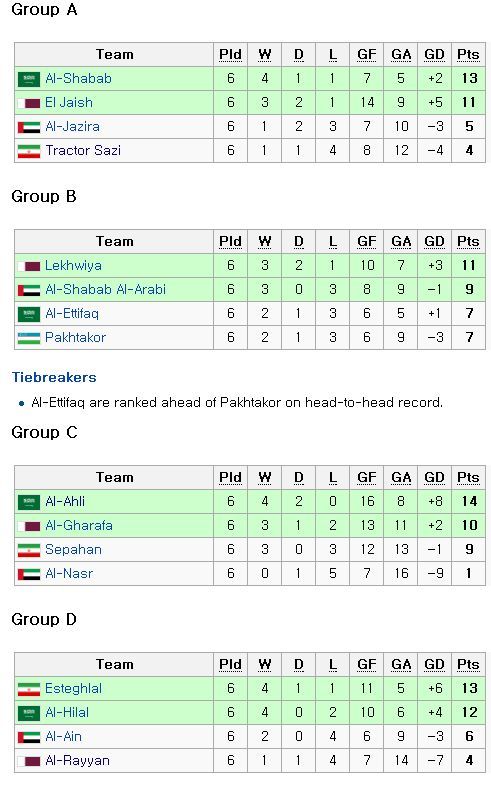Click Pts column header in Group D
491x793 pixels.
(x=468, y=665)
